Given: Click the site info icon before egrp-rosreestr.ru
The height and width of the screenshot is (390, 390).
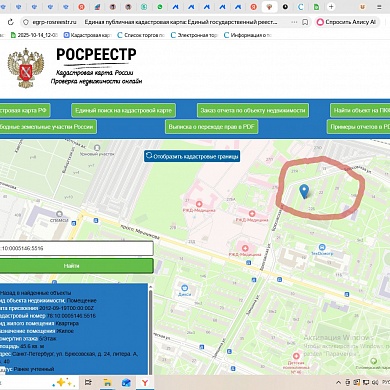Looking at the screenshot, I should (26, 22).
